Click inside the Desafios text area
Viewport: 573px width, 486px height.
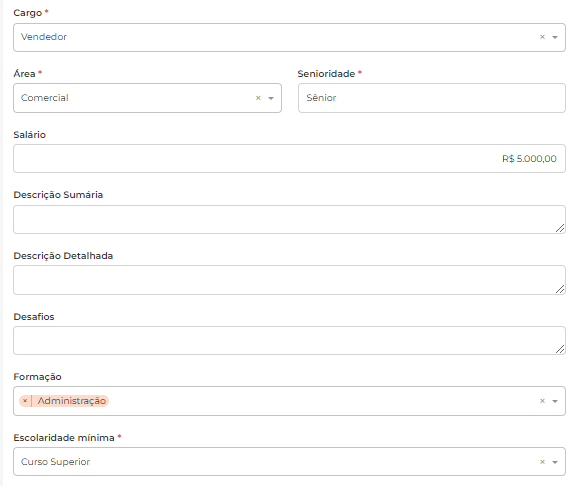289,341
